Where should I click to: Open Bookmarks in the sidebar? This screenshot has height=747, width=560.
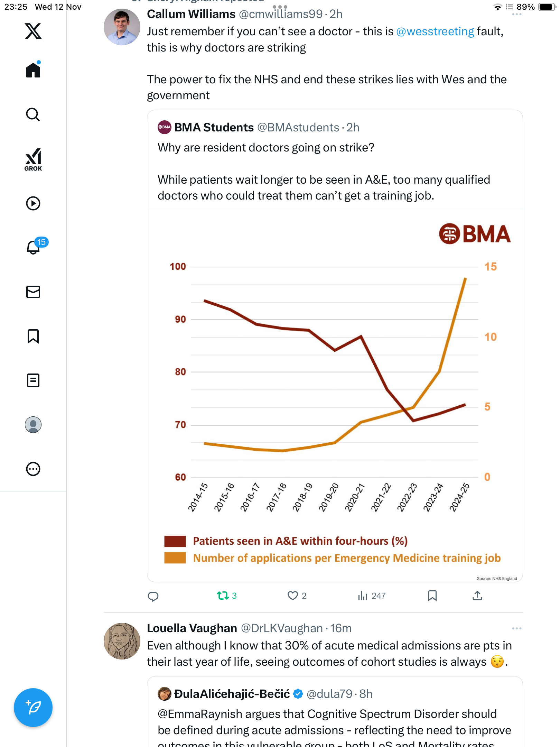click(x=33, y=336)
